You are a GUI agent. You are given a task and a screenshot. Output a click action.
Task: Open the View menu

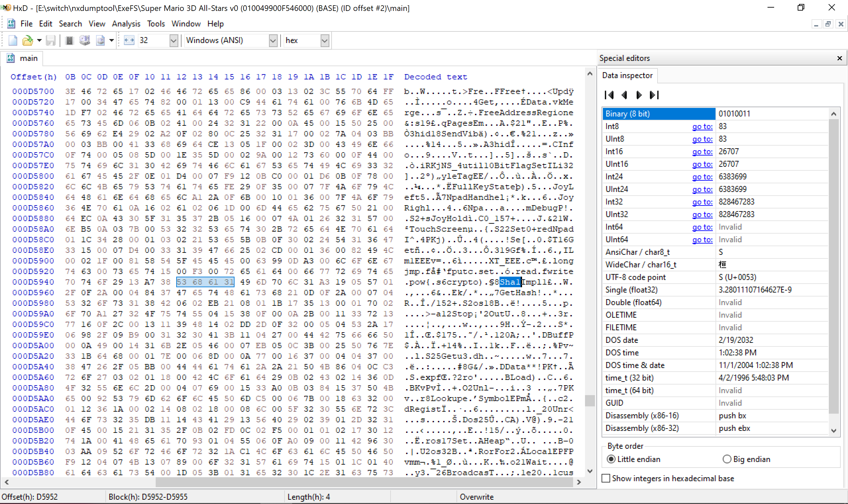click(x=97, y=23)
